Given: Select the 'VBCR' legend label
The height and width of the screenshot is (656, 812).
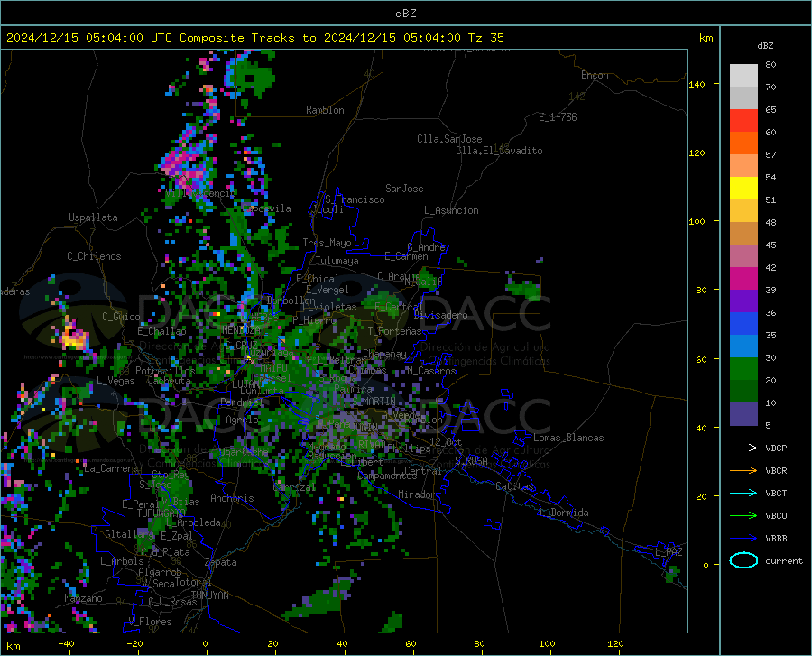Looking at the screenshot, I should [x=776, y=471].
